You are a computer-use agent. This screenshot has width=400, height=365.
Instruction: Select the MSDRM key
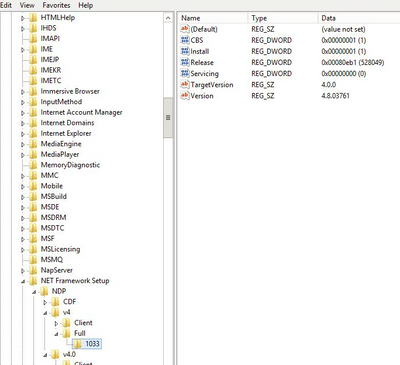click(53, 218)
